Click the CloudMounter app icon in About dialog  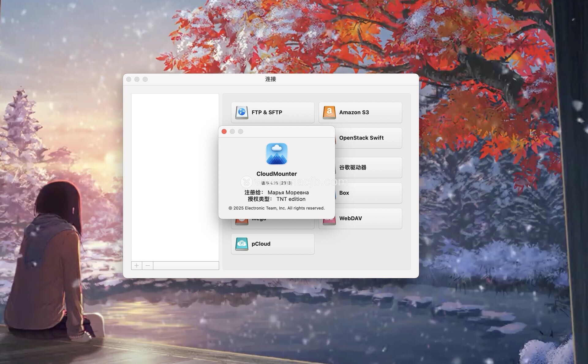pyautogui.click(x=277, y=154)
